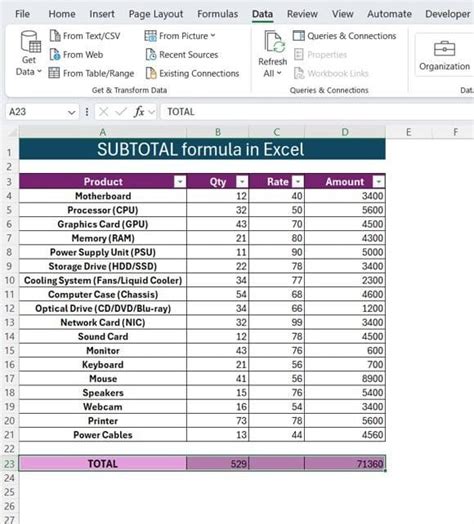
Task: Select the Organization data type
Action: pyautogui.click(x=444, y=56)
